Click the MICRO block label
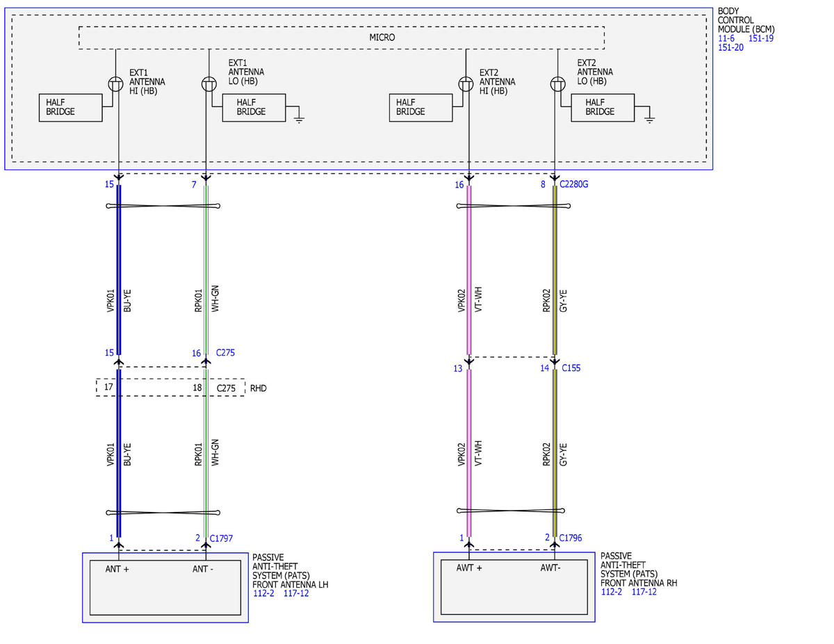The image size is (834, 644). pos(382,38)
